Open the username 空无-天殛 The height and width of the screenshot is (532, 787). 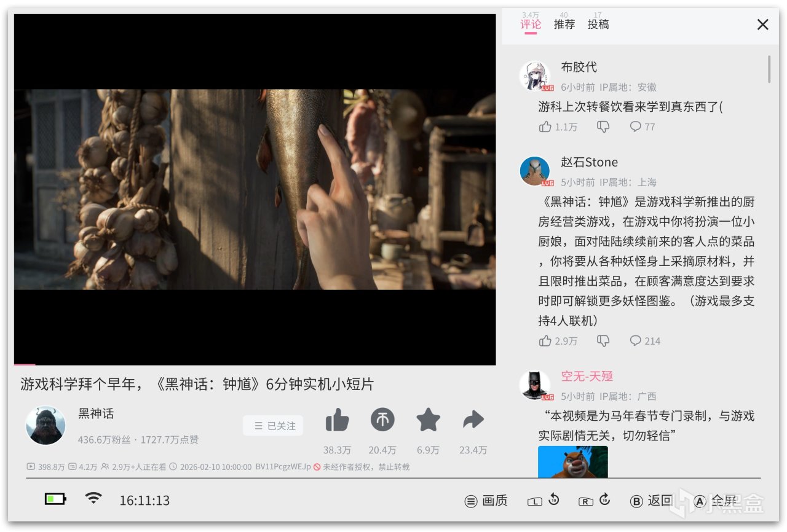tap(587, 376)
